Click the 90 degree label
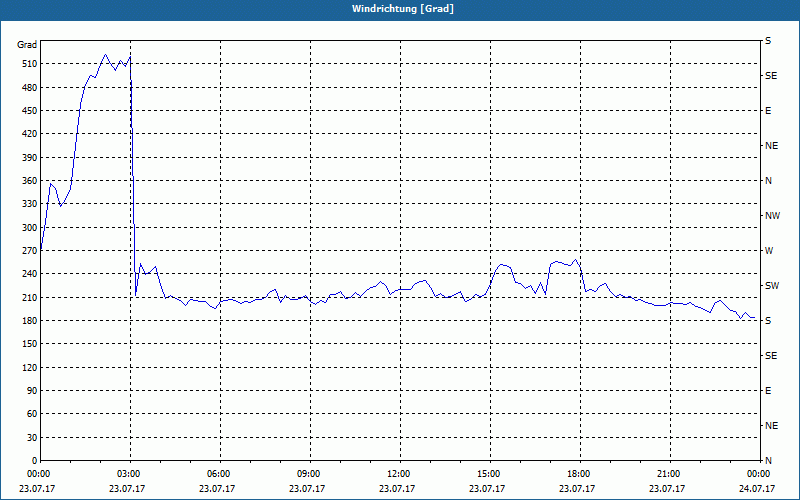Image resolution: width=800 pixels, height=500 pixels. click(32, 391)
